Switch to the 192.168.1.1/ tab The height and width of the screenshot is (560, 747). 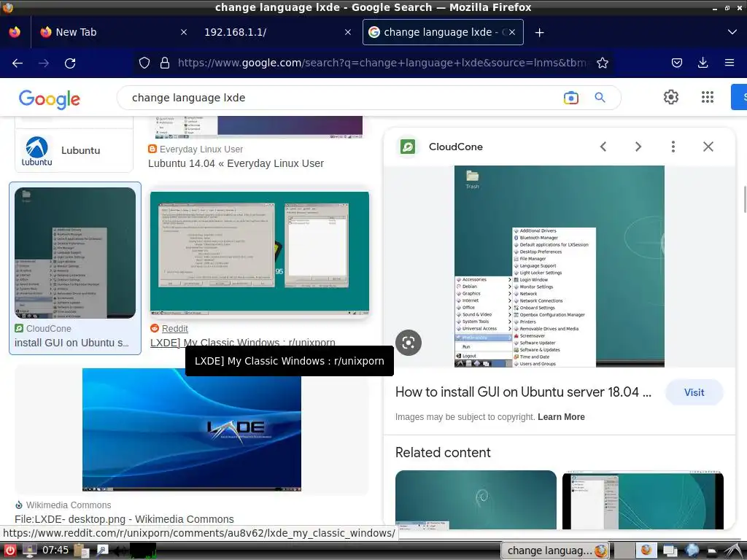click(x=279, y=32)
